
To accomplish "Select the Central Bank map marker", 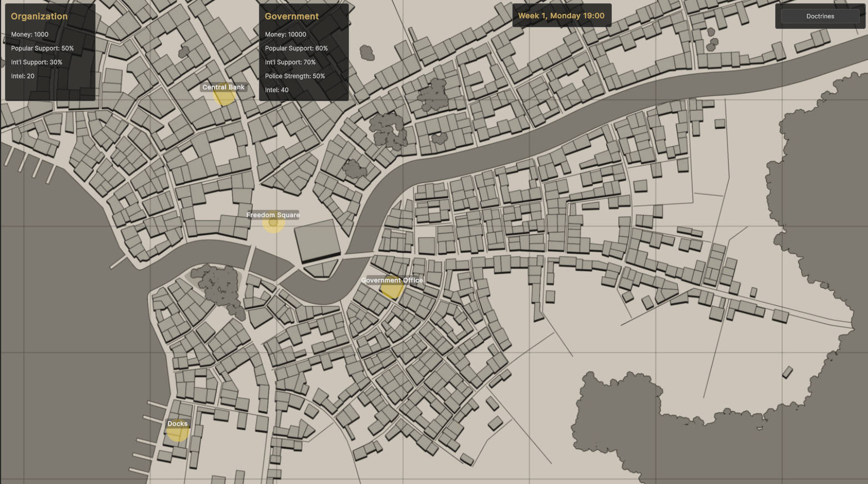I will pos(224,94).
